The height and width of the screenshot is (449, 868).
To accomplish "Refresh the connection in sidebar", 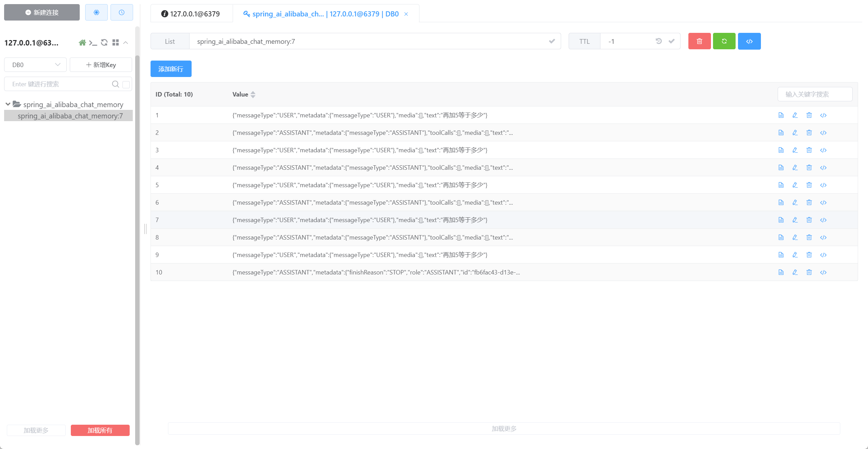I will [x=104, y=42].
